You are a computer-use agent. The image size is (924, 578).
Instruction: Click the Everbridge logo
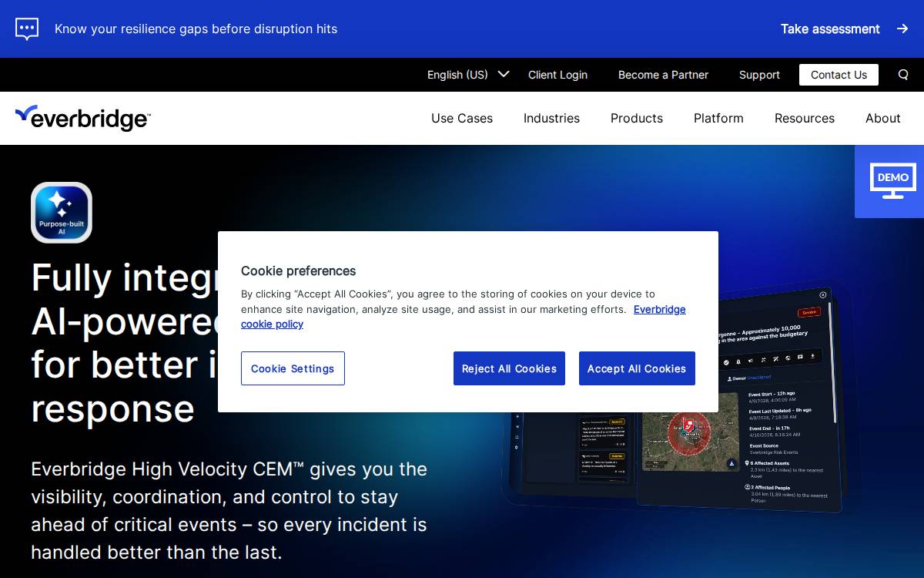[x=82, y=118]
